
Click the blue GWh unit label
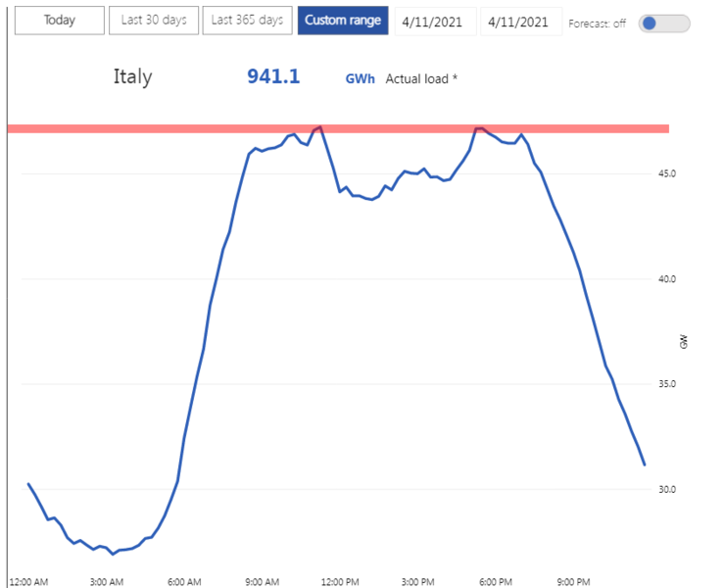pos(360,78)
